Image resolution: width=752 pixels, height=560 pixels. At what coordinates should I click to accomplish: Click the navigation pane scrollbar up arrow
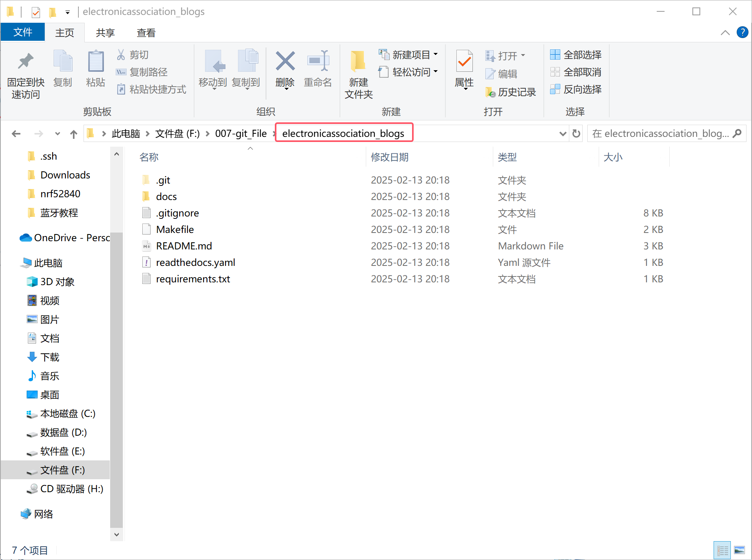[116, 154]
